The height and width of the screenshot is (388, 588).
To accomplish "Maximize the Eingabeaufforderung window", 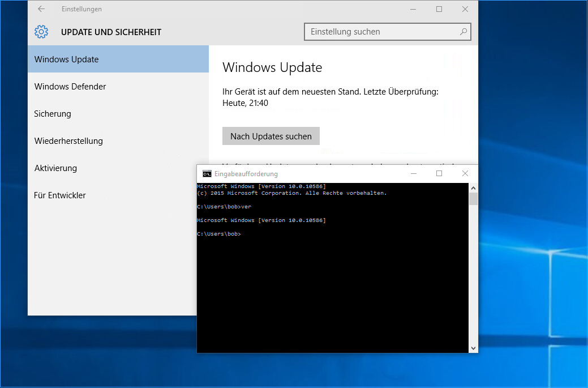I will coord(439,173).
